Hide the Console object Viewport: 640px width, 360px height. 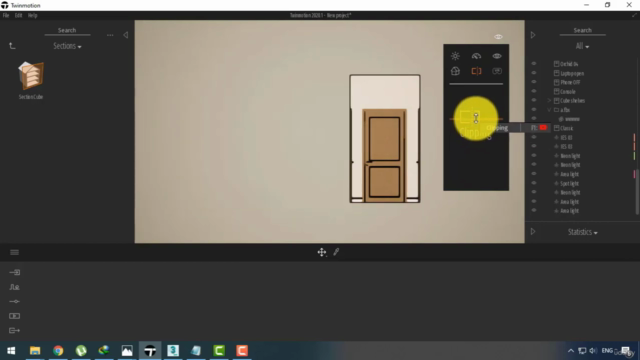[534, 91]
